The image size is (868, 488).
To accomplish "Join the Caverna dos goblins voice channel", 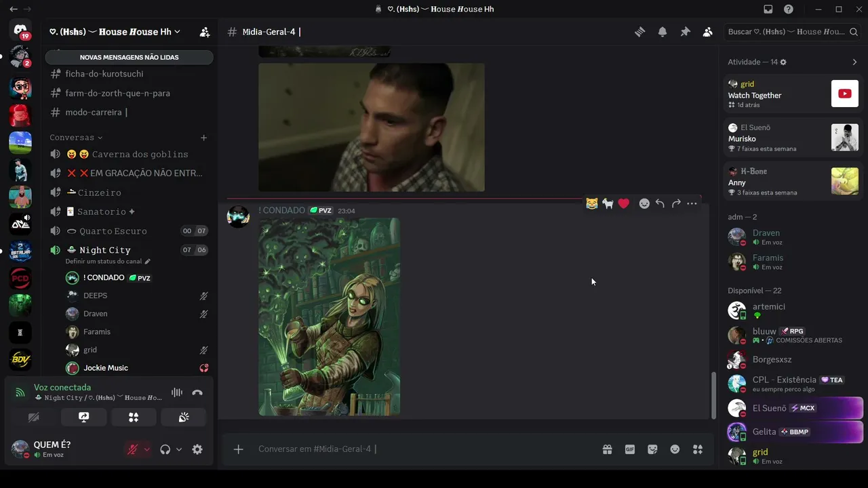I will point(129,154).
